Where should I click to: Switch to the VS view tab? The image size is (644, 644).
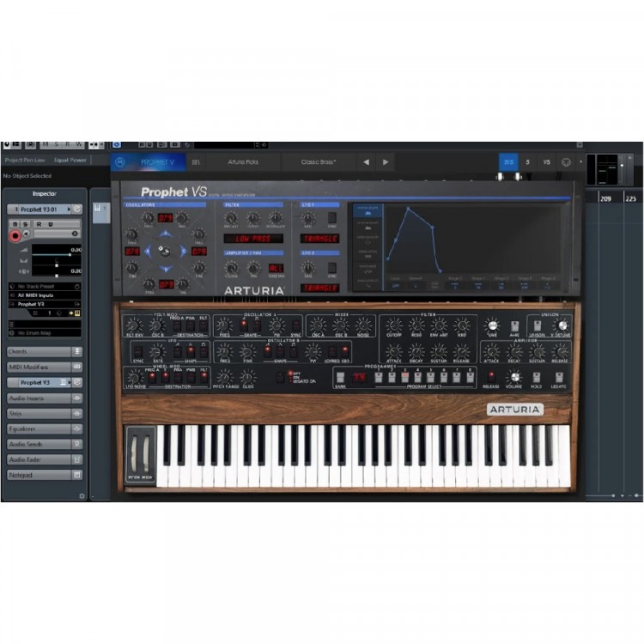547,162
